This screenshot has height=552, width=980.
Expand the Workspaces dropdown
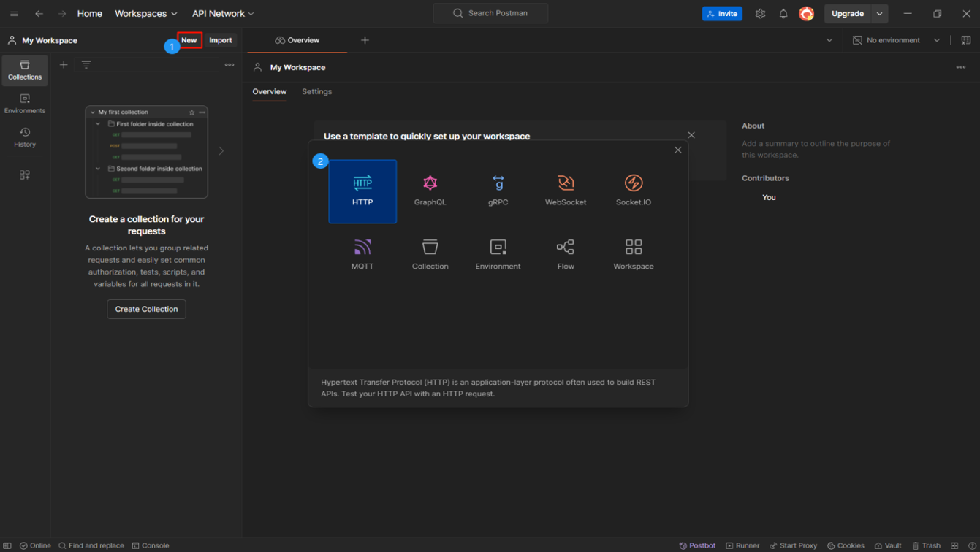click(145, 14)
